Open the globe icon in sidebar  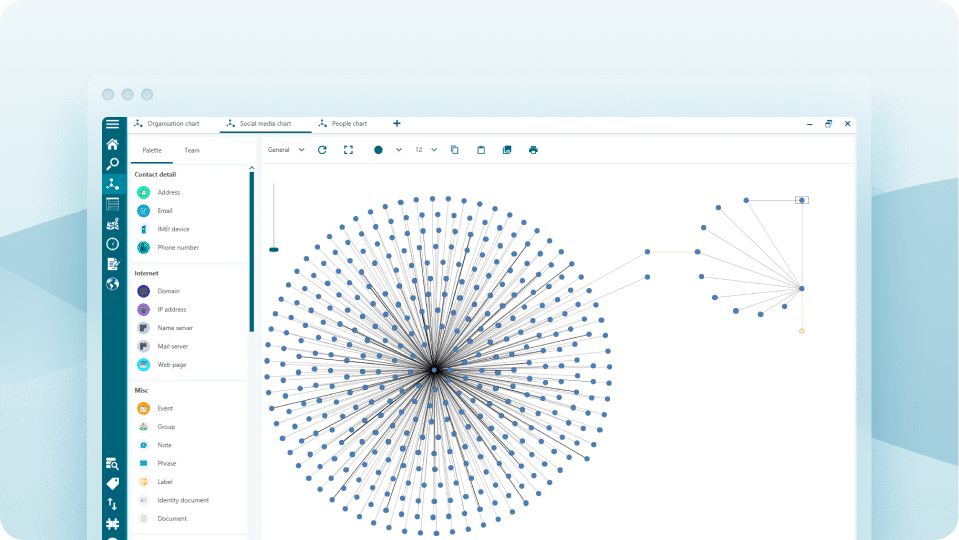coord(113,284)
